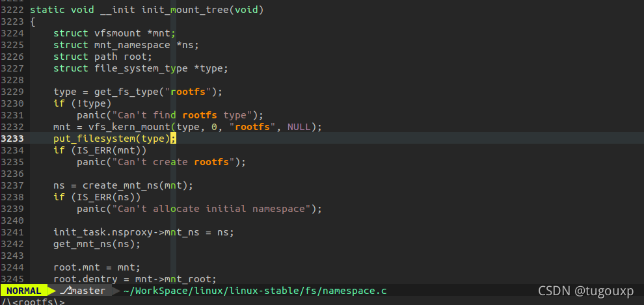Click 'if (IS_ERR(ns))' statement
Screen dimensions: 644x305
point(97,197)
